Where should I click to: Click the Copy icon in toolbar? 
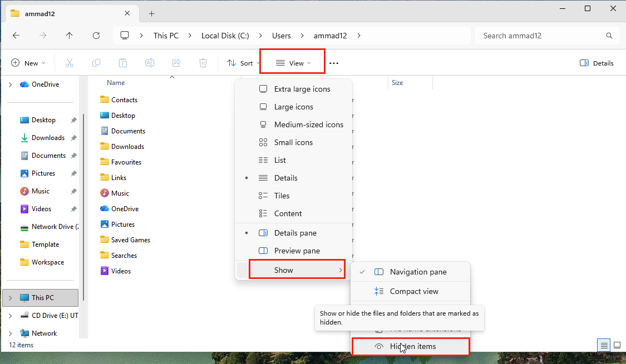pyautogui.click(x=96, y=63)
